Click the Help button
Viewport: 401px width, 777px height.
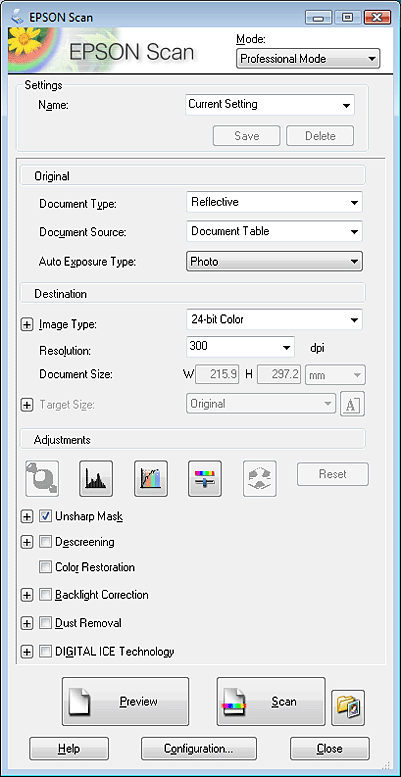point(69,748)
